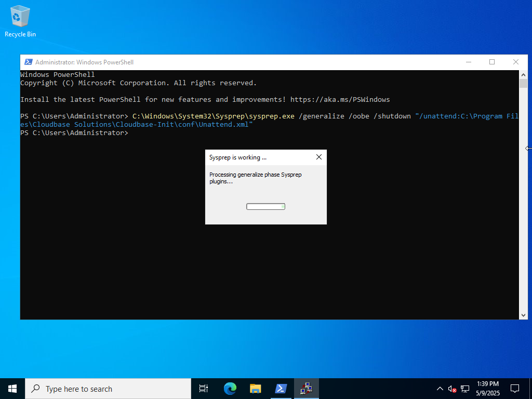Open the Windows Start menu
Image resolution: width=532 pixels, height=399 pixels.
click(12, 389)
